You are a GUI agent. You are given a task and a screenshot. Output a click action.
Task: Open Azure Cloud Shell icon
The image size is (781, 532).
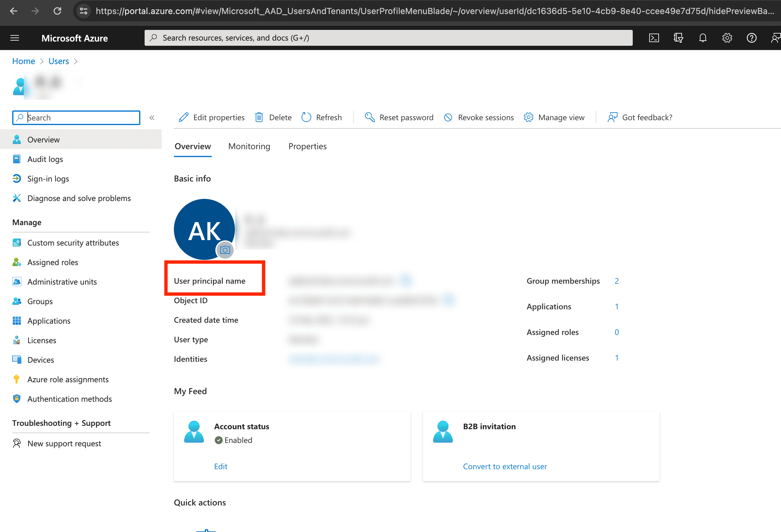[654, 38]
